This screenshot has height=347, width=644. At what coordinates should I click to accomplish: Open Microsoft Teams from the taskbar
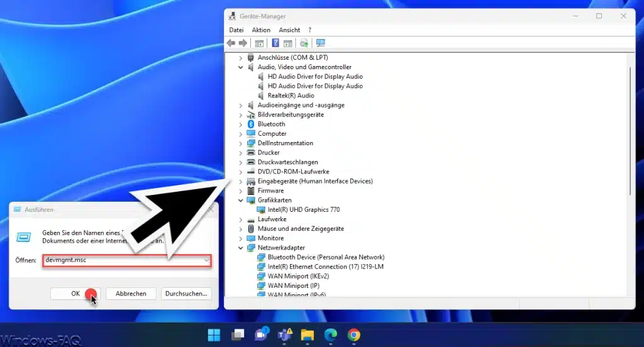click(x=284, y=334)
